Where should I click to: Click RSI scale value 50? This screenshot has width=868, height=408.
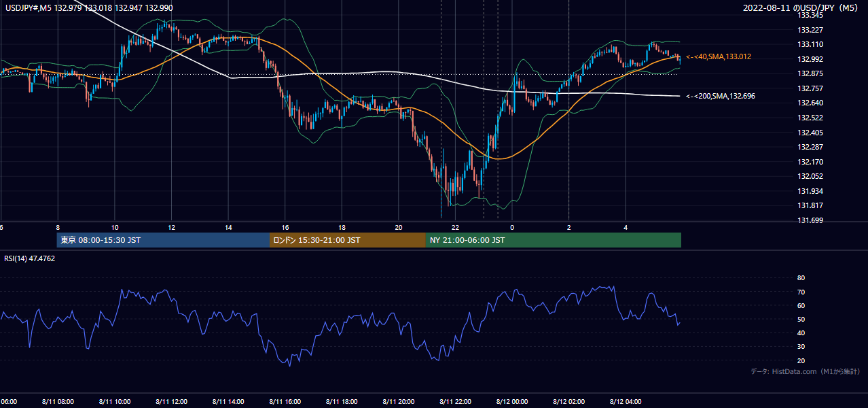click(x=801, y=319)
